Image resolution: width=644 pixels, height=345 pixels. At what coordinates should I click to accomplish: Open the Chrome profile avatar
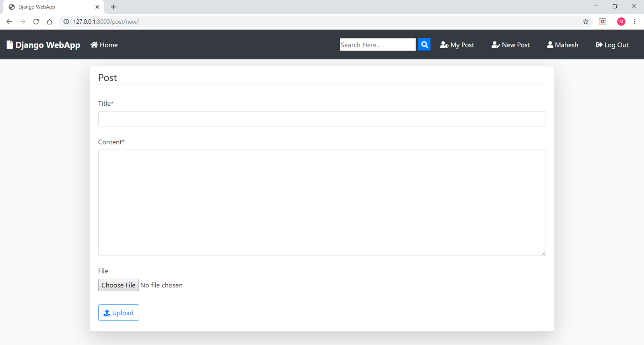point(621,22)
